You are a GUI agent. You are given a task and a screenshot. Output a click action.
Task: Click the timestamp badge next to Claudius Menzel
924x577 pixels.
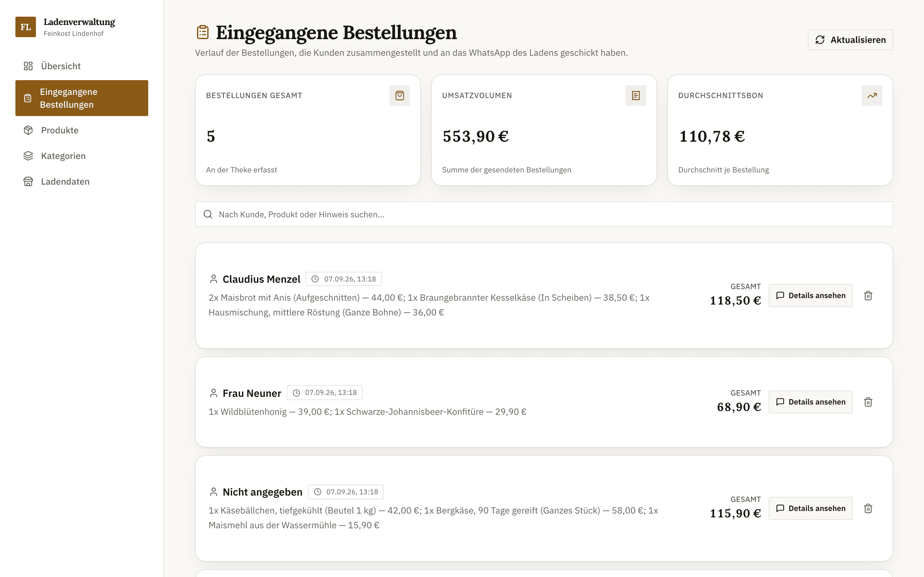tap(343, 279)
